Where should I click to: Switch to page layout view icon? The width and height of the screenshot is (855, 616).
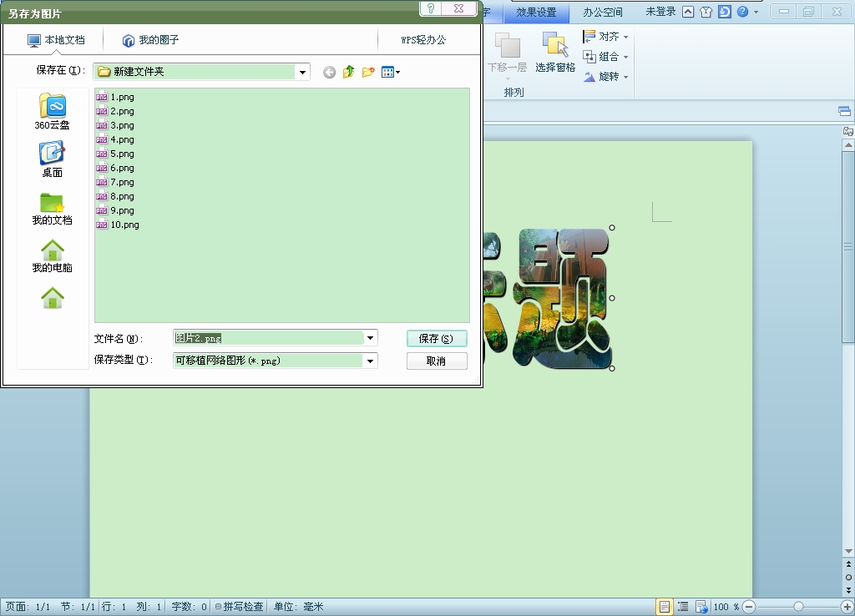point(664,607)
